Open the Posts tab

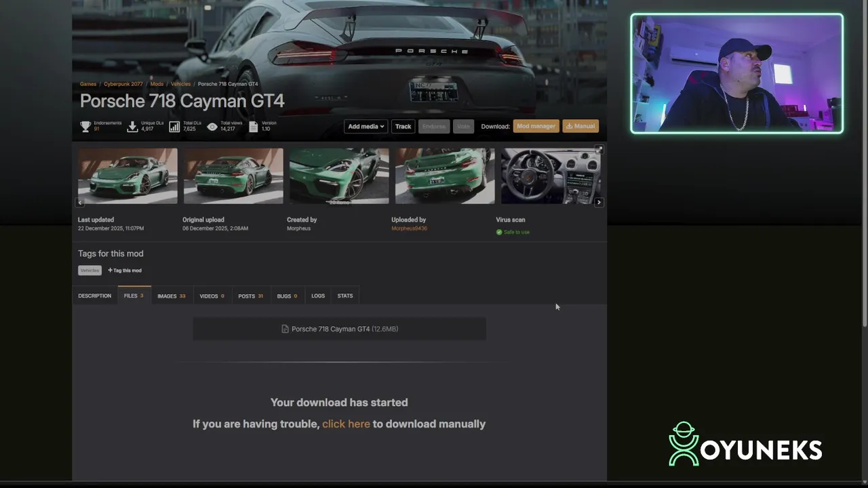250,296
